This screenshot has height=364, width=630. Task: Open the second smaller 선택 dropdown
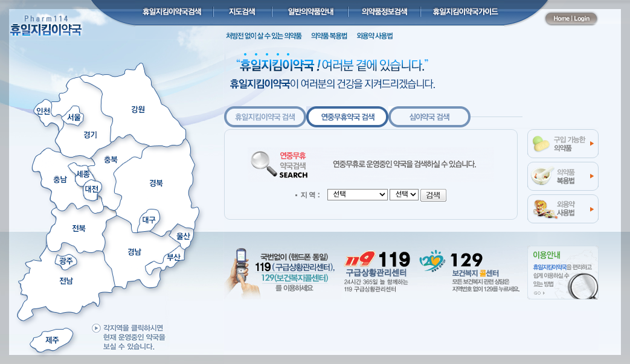pos(404,194)
